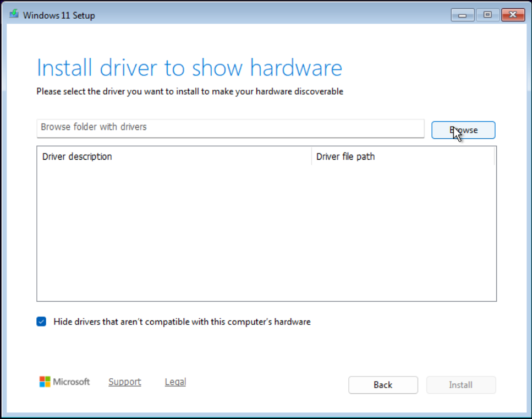Screen dimensions: 532x419
Task: Maximize the Windows 11 Setup window
Action: coord(487,15)
